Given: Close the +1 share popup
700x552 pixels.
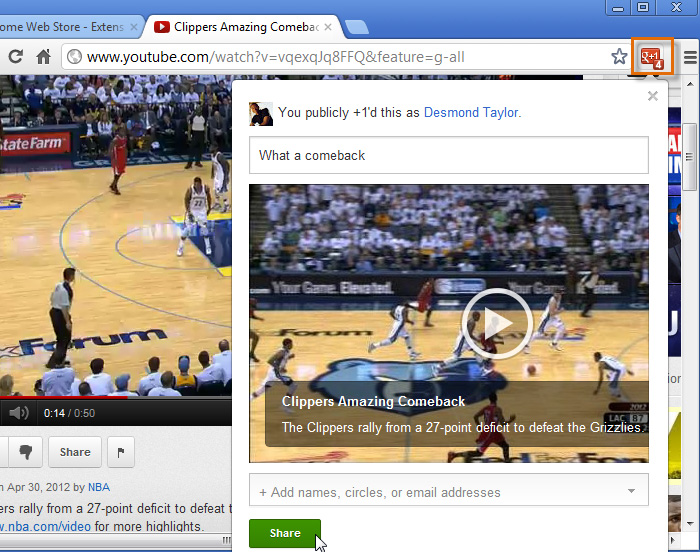Looking at the screenshot, I should coord(653,96).
